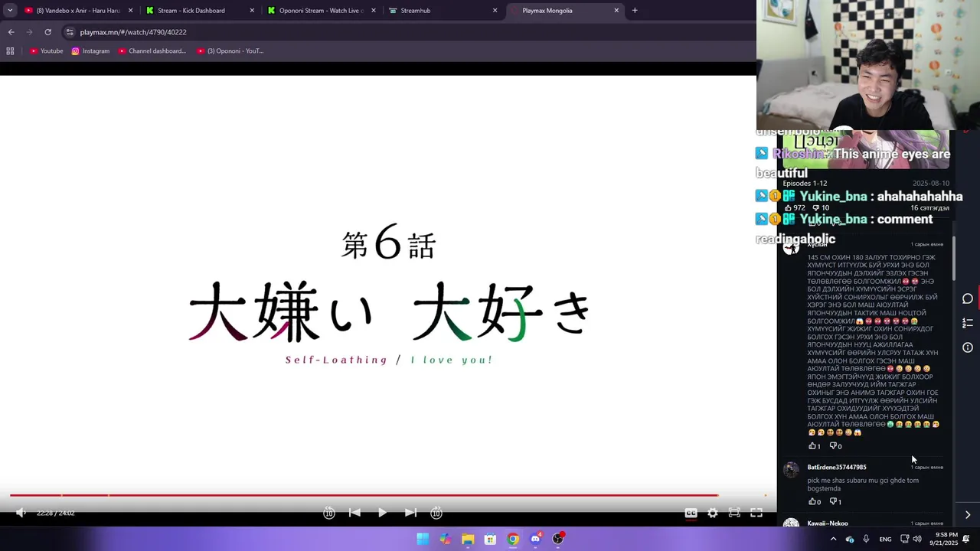Click the 16 сэтгэгдэл comment count
The image size is (980, 551).
point(929,207)
